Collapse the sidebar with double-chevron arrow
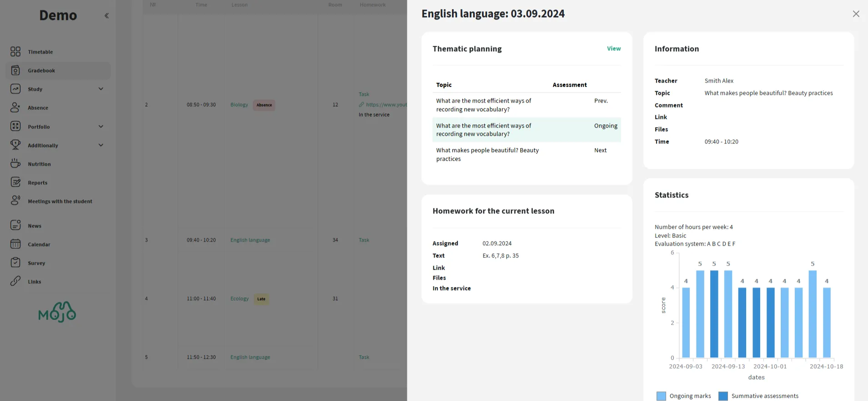 pos(106,15)
